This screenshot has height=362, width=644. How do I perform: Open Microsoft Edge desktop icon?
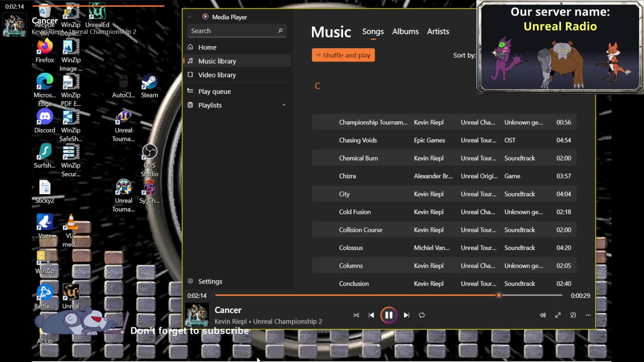[45, 90]
